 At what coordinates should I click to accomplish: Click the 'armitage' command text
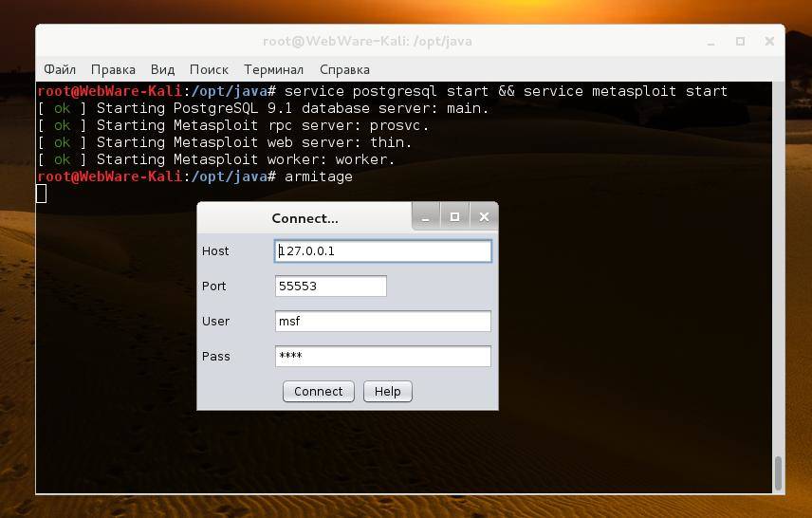[x=319, y=176]
